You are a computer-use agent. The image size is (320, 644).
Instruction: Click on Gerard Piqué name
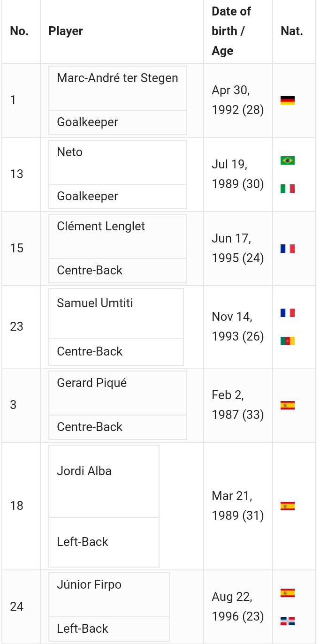91,383
